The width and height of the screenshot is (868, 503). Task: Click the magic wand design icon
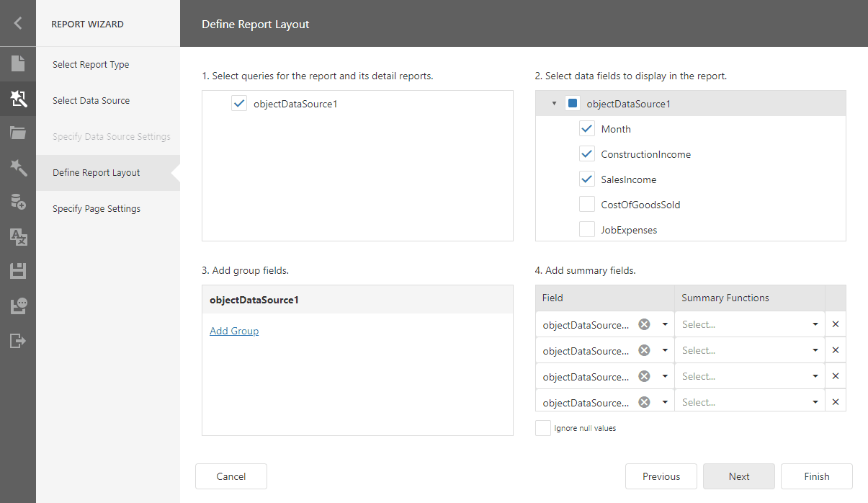tap(17, 167)
